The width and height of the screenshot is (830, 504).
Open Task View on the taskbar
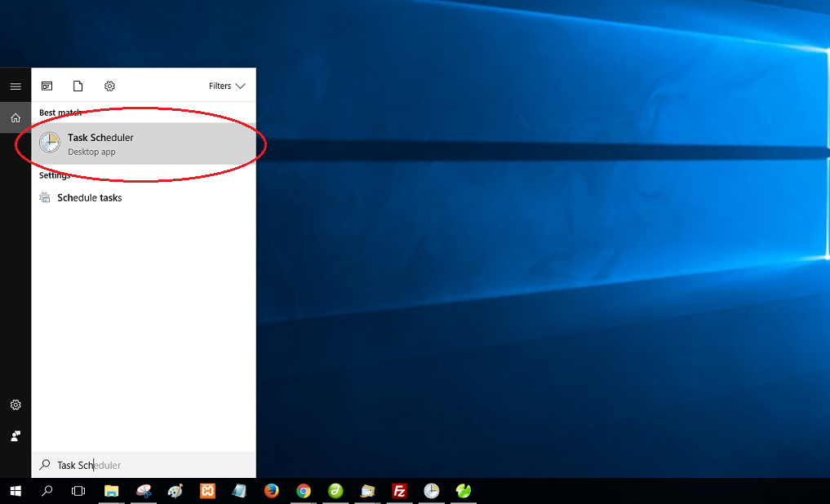(78, 491)
